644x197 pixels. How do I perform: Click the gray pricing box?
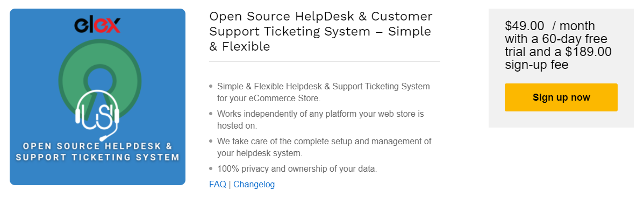coord(561,68)
